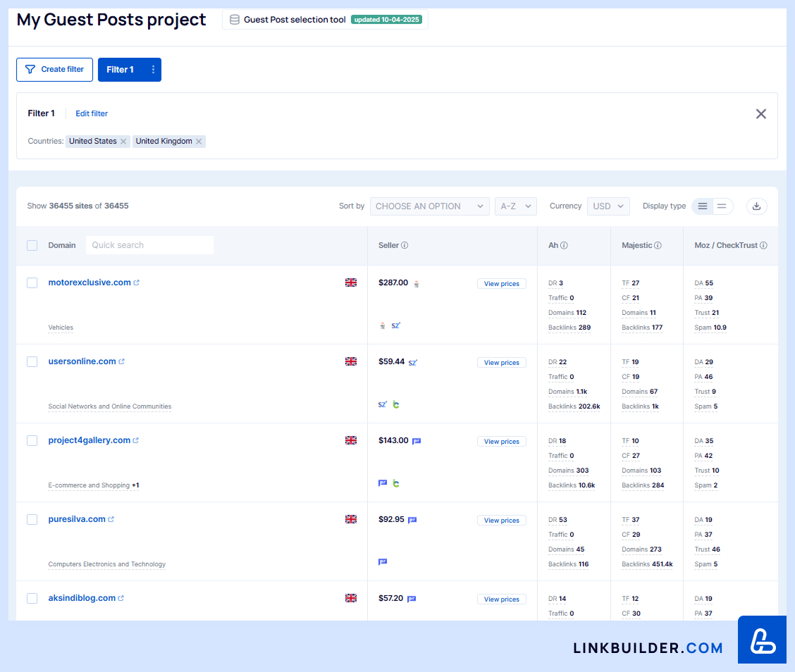The height and width of the screenshot is (672, 795).
Task: Switch to compact list display type
Action: (x=722, y=206)
